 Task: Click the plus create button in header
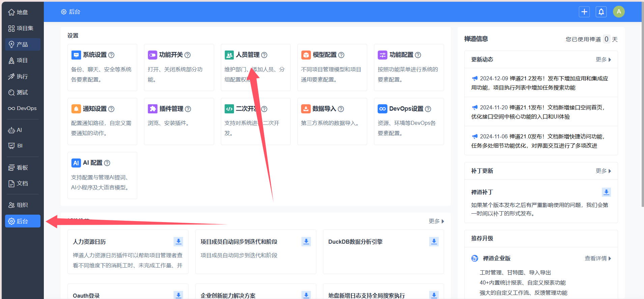click(584, 12)
